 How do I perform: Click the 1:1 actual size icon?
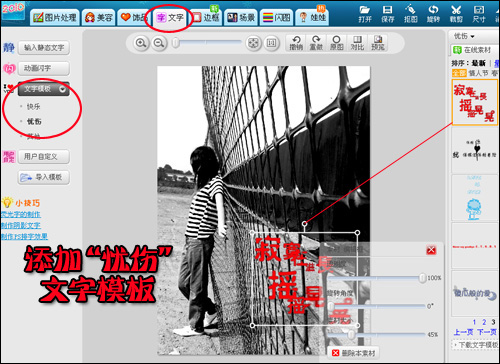(x=271, y=43)
